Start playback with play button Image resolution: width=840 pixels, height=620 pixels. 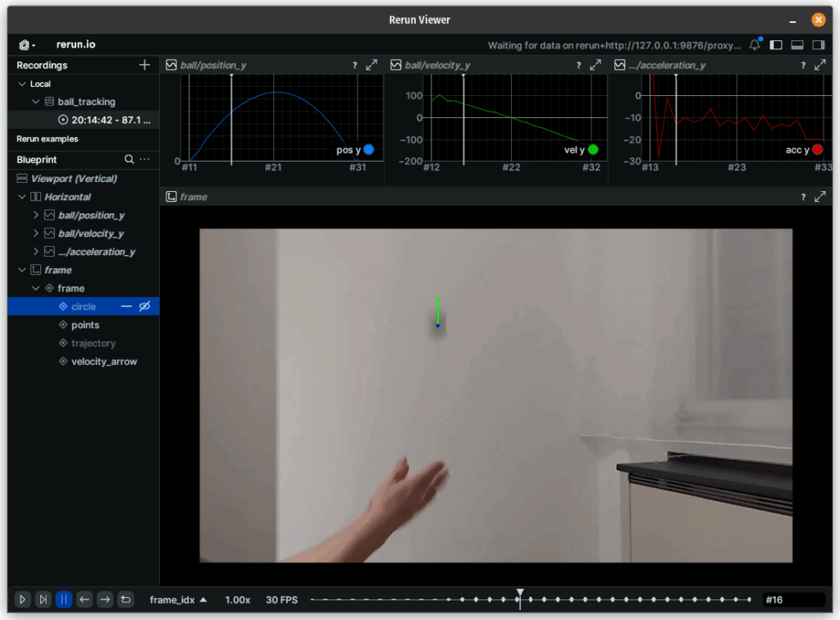pyautogui.click(x=22, y=599)
